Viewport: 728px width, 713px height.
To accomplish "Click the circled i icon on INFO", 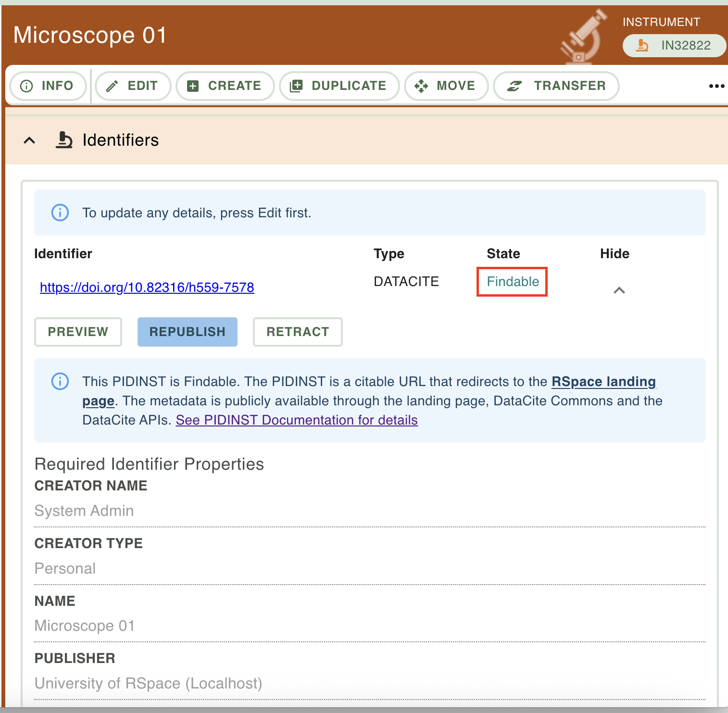I will coord(26,86).
